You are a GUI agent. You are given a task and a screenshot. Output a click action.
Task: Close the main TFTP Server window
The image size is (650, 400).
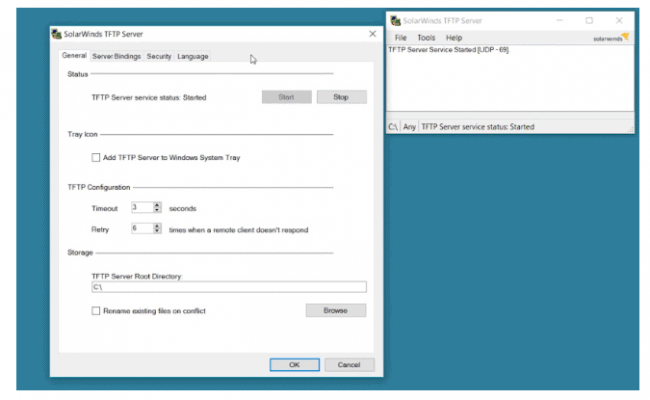[x=619, y=20]
